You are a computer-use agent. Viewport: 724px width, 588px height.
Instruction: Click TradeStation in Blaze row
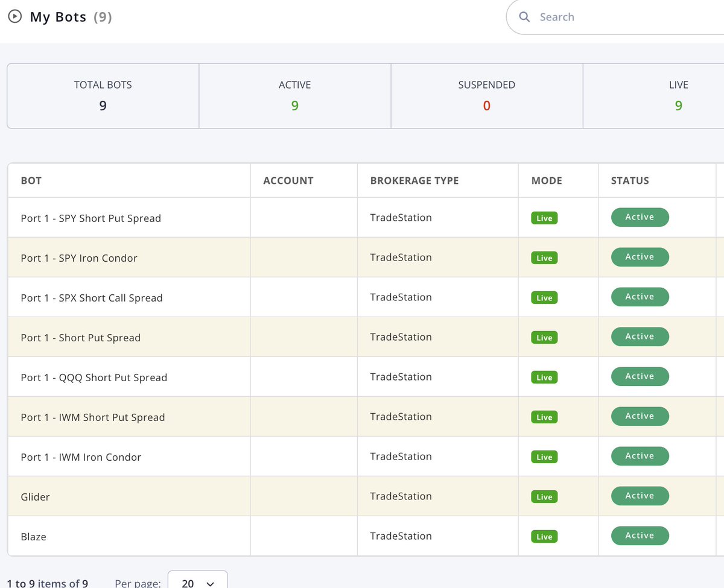point(401,536)
